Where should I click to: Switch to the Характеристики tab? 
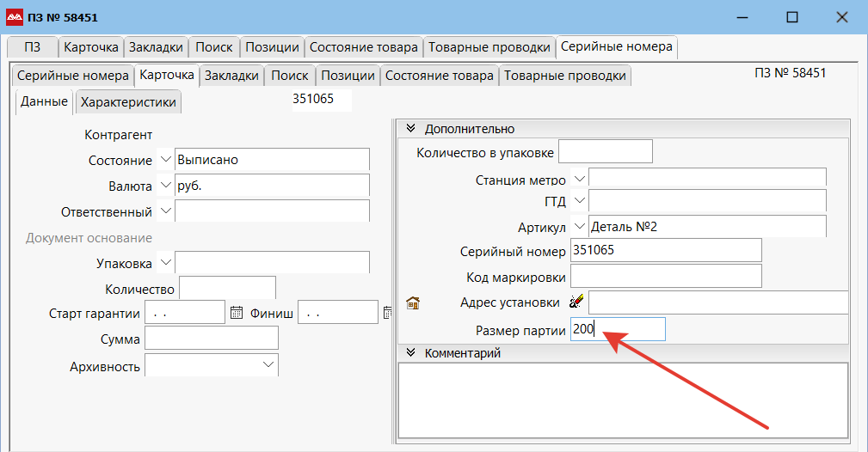click(x=128, y=102)
